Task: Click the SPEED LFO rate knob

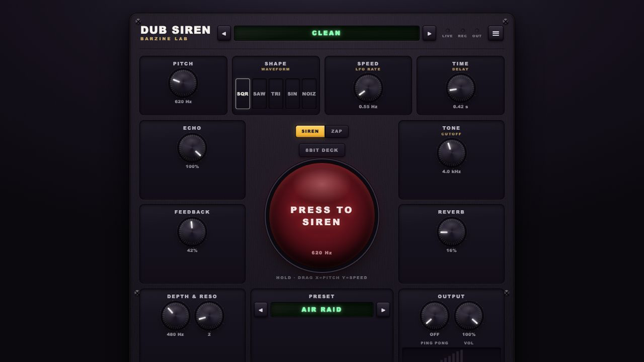Action: click(368, 88)
